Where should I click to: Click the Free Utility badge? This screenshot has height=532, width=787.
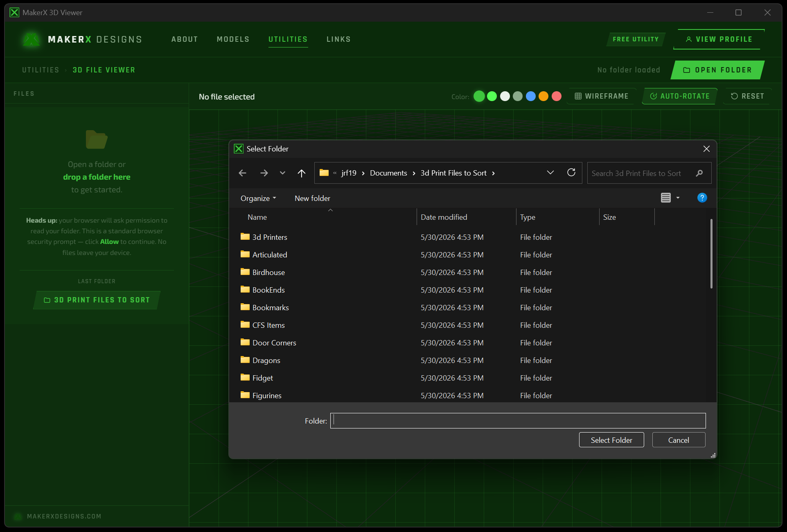point(636,39)
